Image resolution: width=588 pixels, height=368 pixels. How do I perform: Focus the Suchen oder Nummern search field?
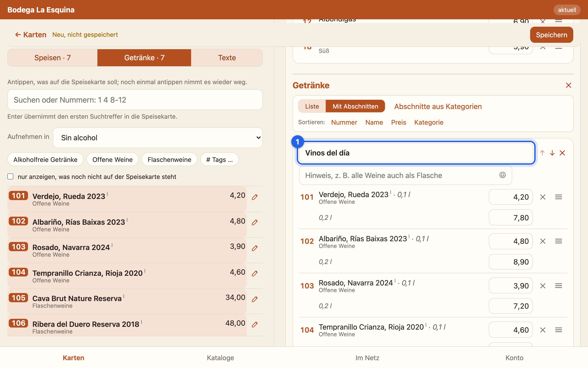(x=135, y=100)
